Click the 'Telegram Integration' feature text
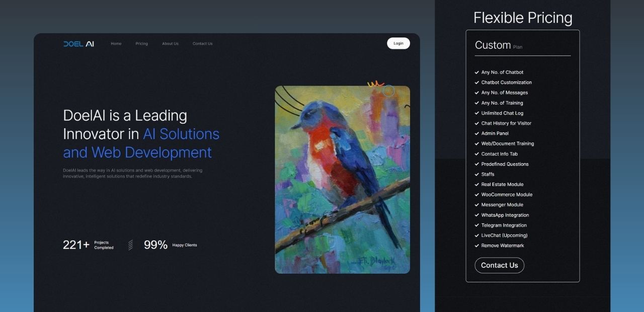This screenshot has width=644, height=312. pos(504,225)
